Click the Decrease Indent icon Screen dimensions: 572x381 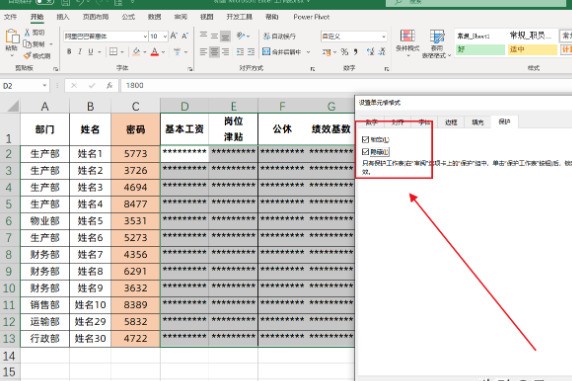click(x=240, y=52)
